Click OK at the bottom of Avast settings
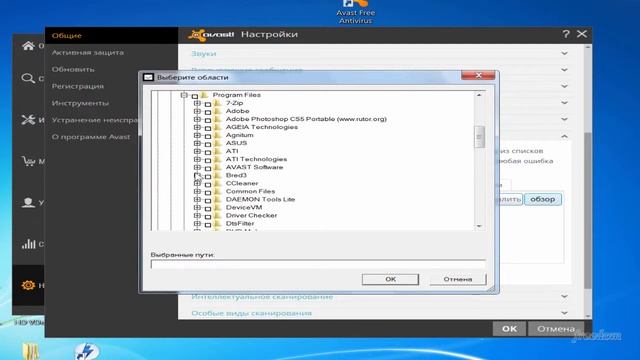 pos(509,329)
